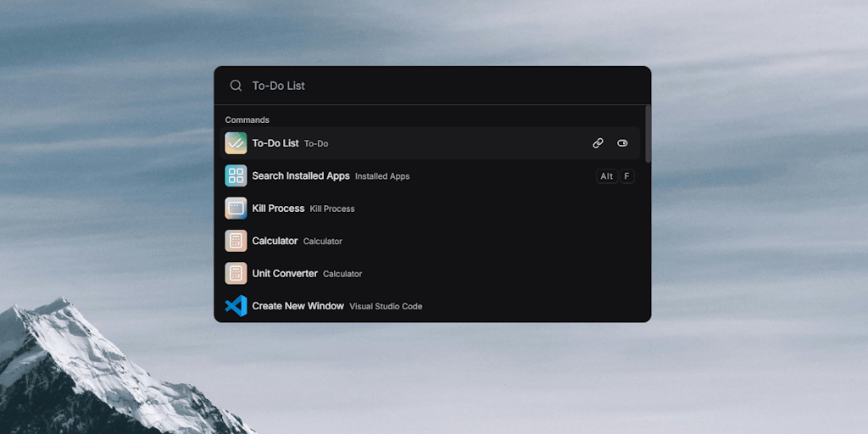The height and width of the screenshot is (434, 868).
Task: Click the results list scrollbar
Action: coord(648,134)
